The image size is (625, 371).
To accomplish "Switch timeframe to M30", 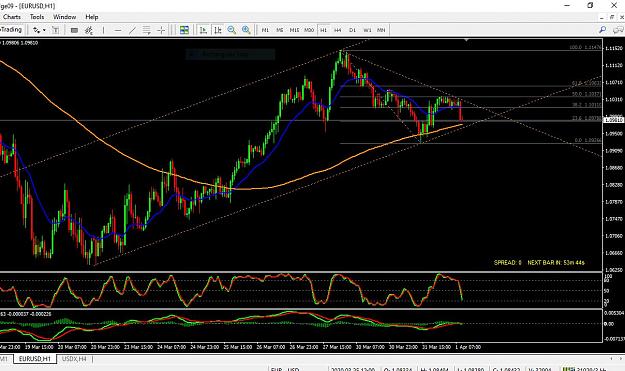I will [309, 30].
